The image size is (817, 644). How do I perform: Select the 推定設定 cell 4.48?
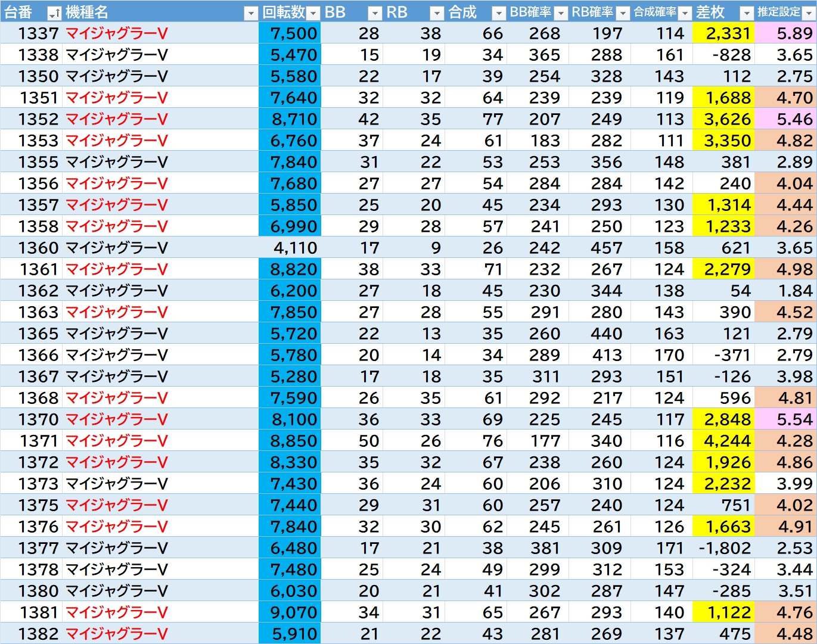pyautogui.click(x=785, y=634)
